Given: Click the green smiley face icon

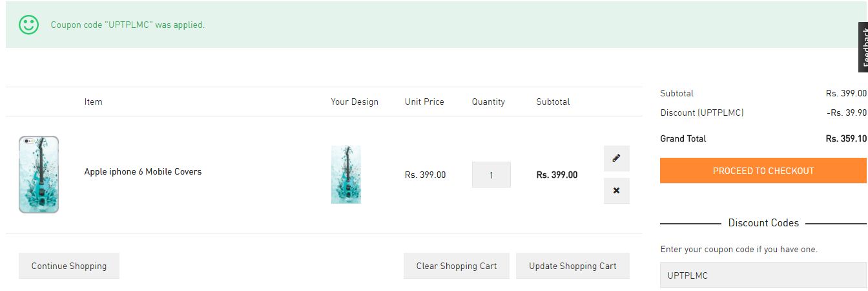Looking at the screenshot, I should [28, 25].
